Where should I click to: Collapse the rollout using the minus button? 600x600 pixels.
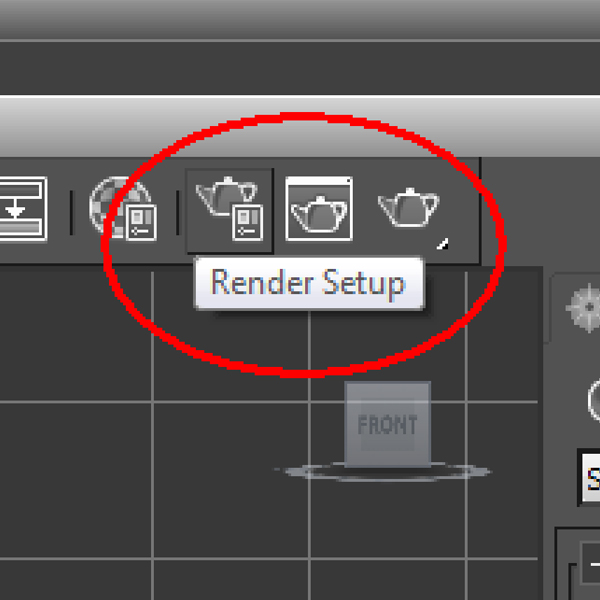tap(591, 563)
